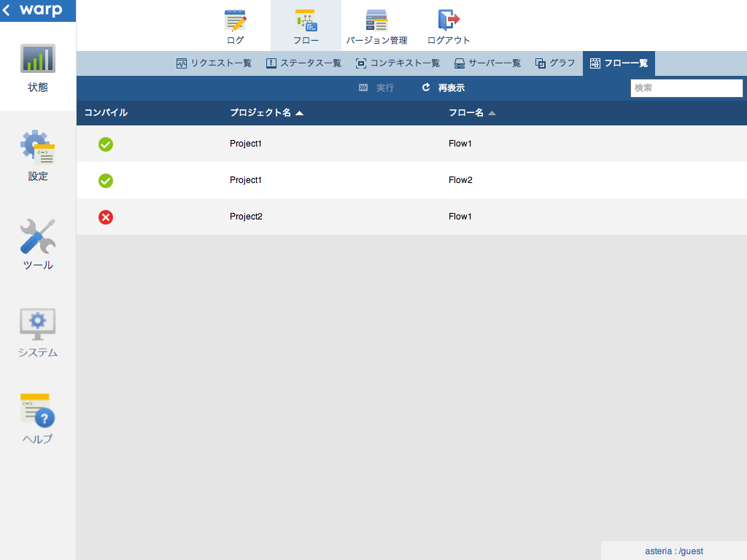This screenshot has width=747, height=560.
Task: Select the フロー flow top icon
Action: [x=306, y=27]
